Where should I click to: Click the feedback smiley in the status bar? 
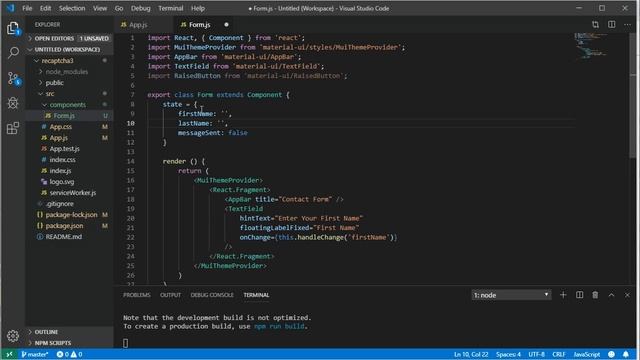click(x=611, y=354)
